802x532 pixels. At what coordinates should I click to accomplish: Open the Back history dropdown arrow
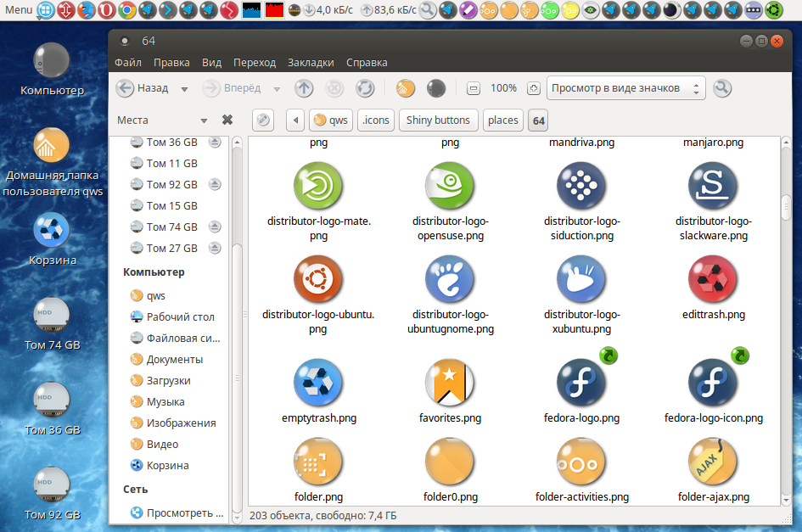pyautogui.click(x=184, y=89)
